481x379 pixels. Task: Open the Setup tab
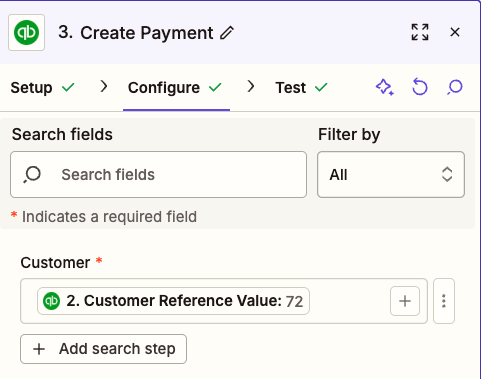tap(42, 88)
